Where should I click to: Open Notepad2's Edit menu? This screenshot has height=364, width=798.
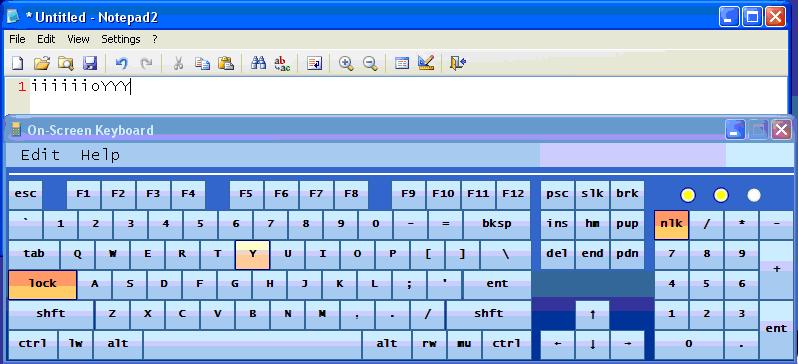[46, 39]
